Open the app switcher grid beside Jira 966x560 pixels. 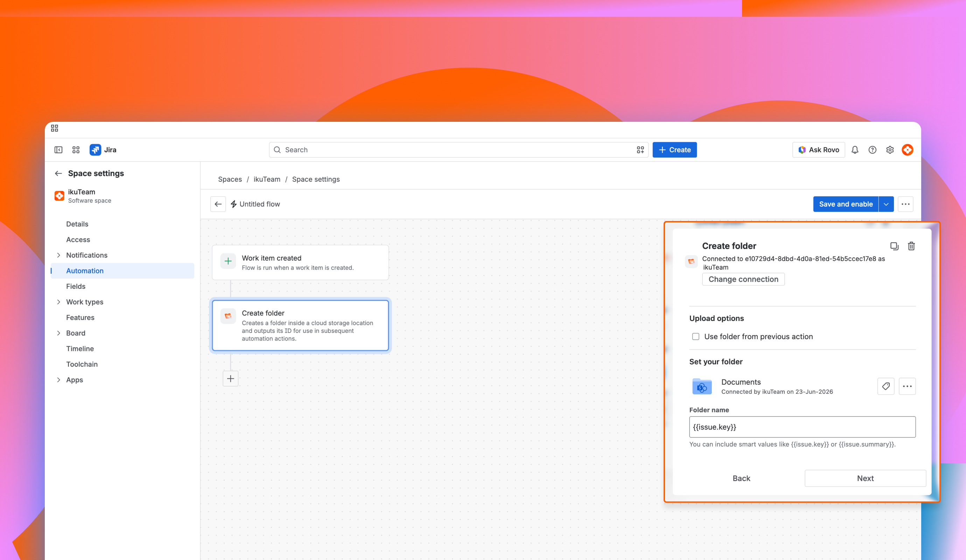(76, 150)
